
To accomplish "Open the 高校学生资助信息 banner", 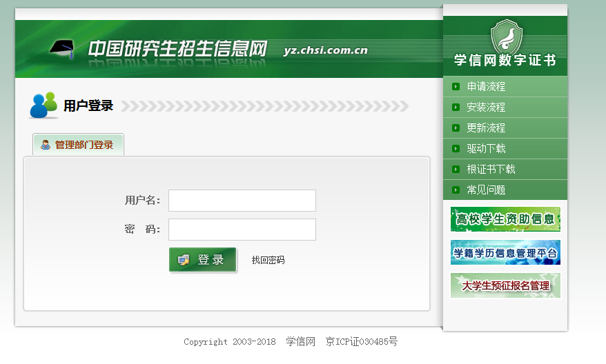I will click(505, 219).
